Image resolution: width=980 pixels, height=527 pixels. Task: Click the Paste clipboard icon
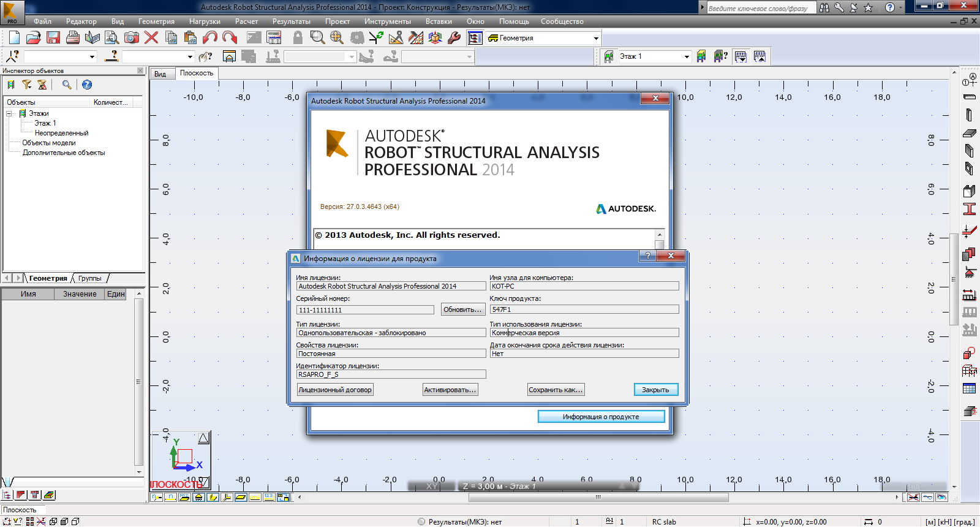190,37
